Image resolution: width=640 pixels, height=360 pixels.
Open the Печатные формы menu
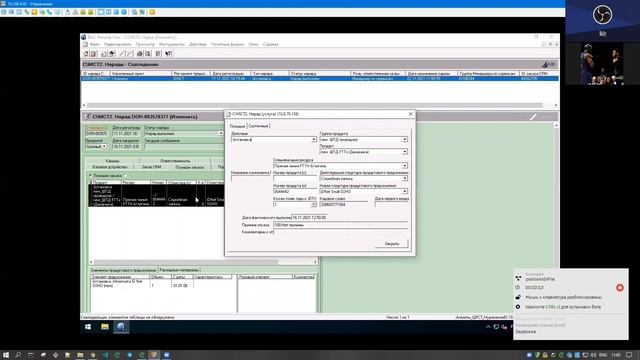pyautogui.click(x=227, y=44)
